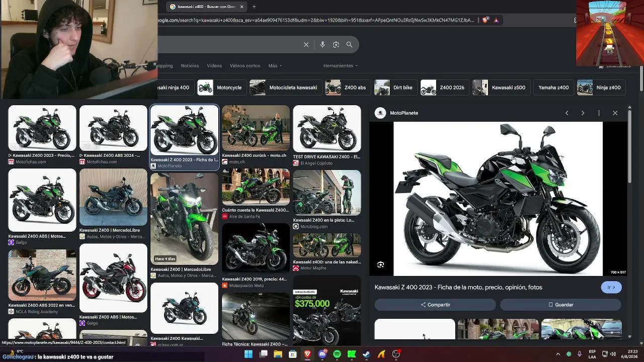This screenshot has width=644, height=362.
Task: Open a new browser tab with plus
Action: coord(254,7)
